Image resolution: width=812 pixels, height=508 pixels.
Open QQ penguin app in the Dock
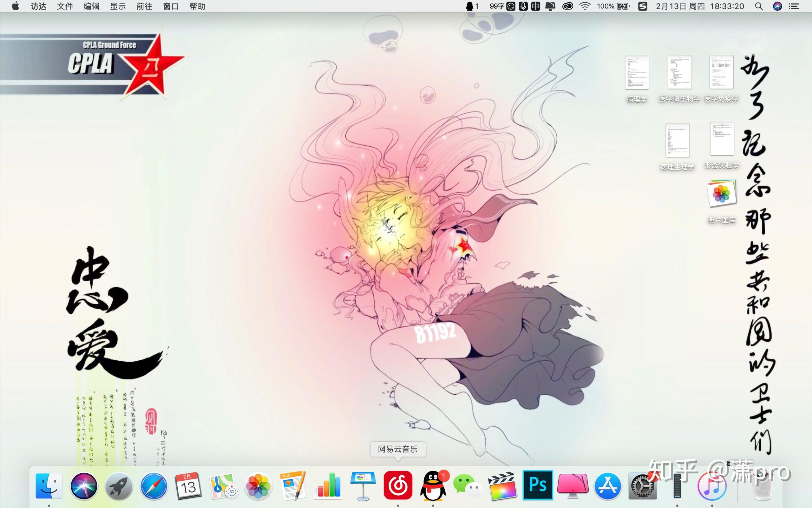[x=433, y=486]
